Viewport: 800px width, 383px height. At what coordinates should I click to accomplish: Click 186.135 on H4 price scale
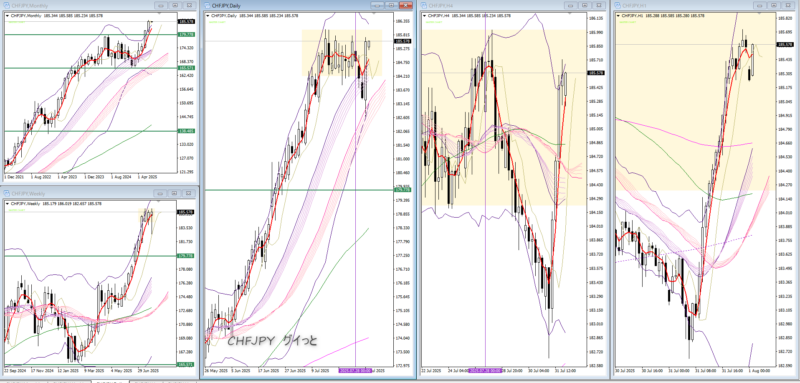[595, 18]
